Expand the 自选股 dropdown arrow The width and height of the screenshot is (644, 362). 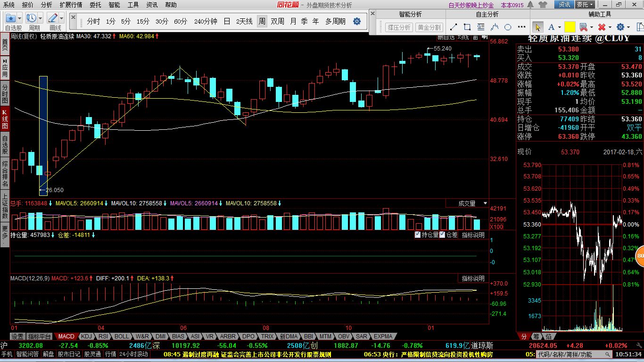coord(19,18)
